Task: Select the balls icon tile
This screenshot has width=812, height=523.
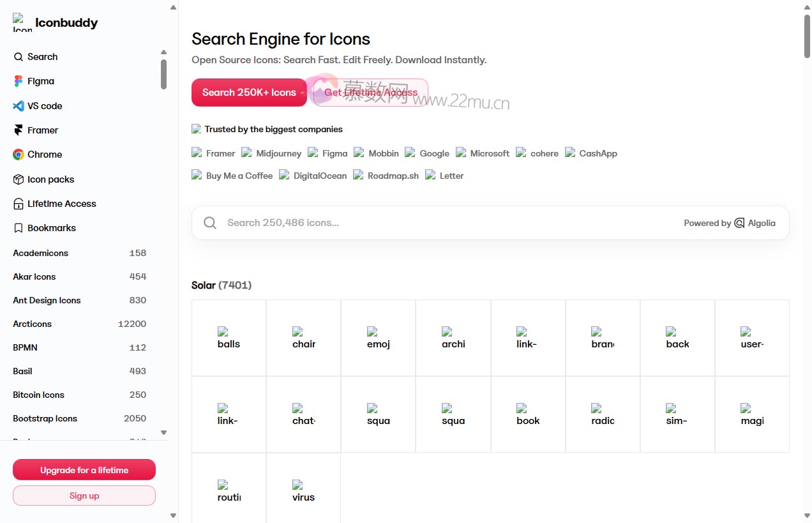Action: pos(229,338)
